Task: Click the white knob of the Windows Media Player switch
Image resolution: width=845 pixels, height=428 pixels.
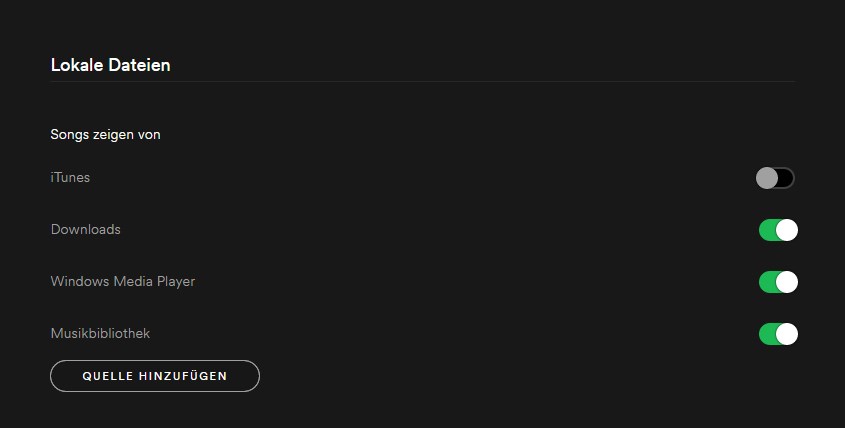Action: click(x=787, y=282)
